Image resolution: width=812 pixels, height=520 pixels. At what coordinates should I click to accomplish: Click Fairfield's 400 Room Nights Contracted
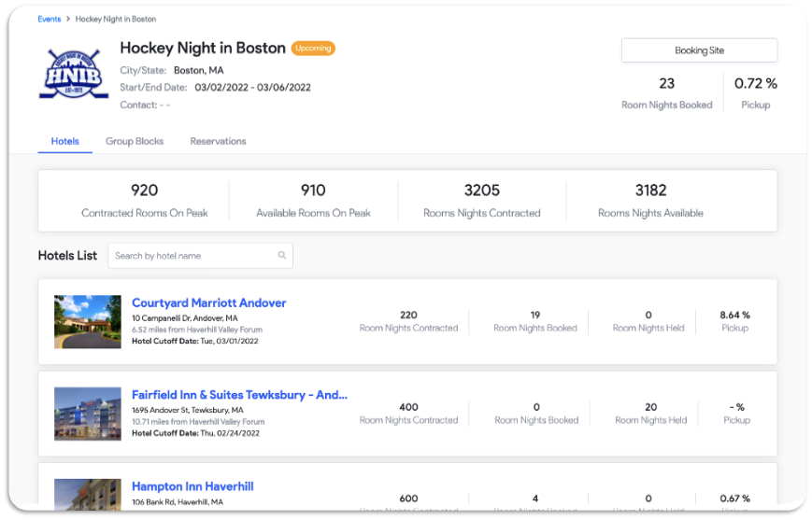tap(408, 414)
